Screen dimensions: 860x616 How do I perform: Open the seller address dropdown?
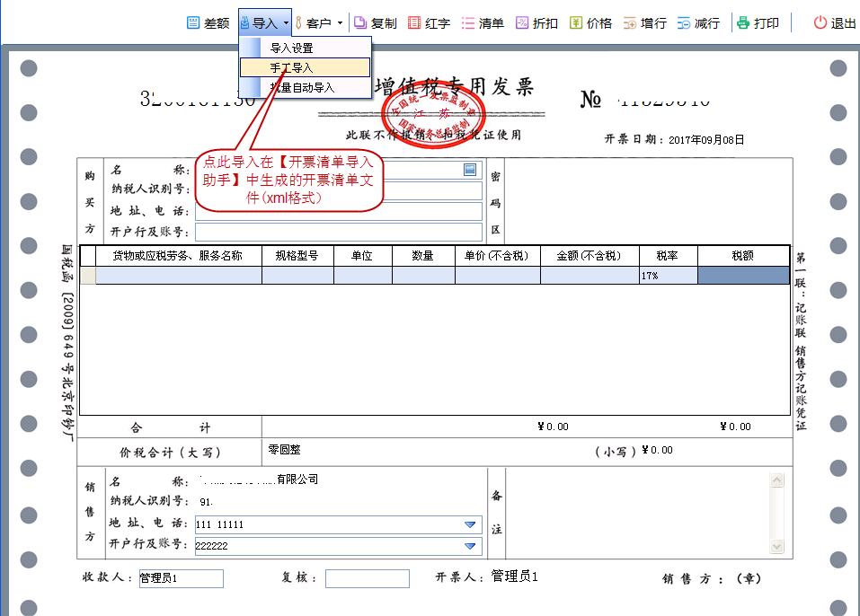pyautogui.click(x=468, y=525)
